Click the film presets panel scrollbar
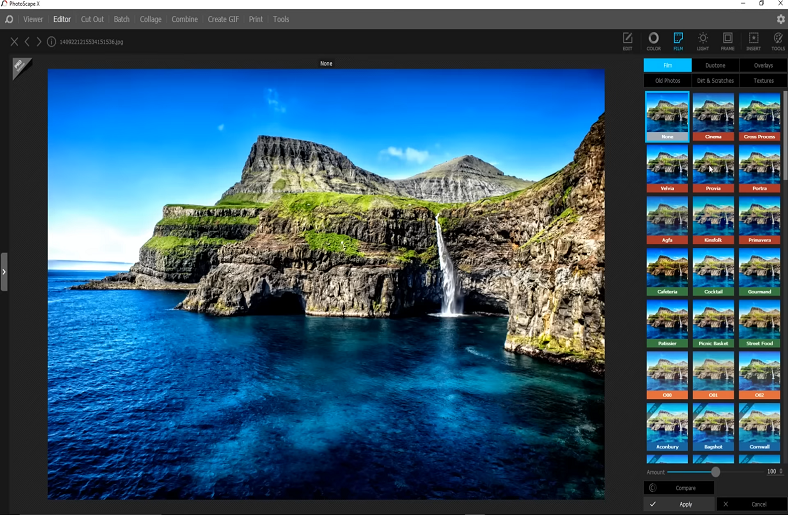Screen dimensions: 788x515 784,136
